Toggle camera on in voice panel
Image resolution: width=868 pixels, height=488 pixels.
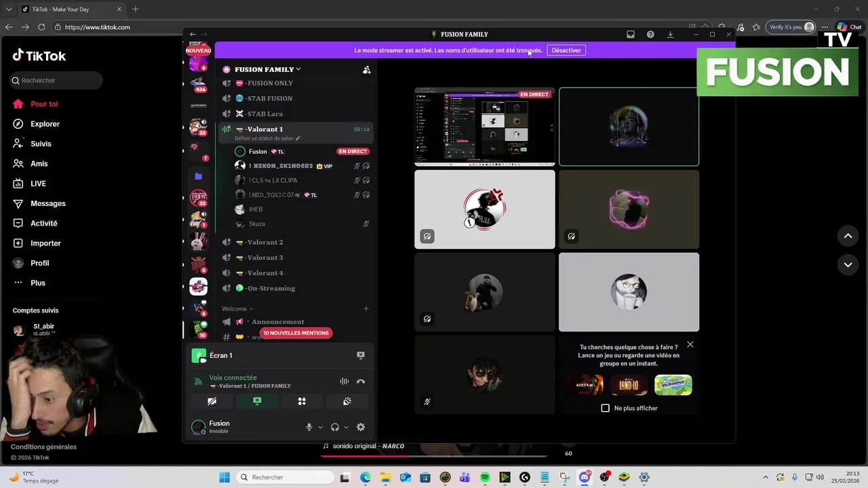(x=212, y=401)
